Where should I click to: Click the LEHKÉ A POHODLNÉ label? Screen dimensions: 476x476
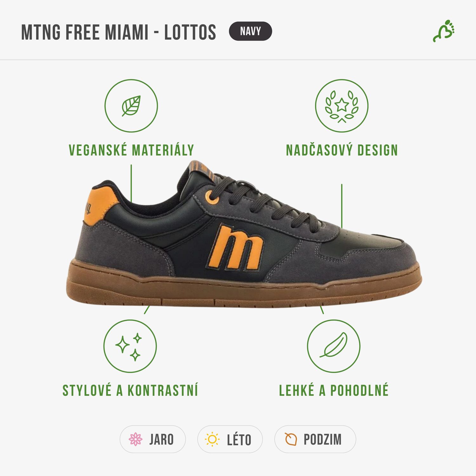tap(334, 390)
